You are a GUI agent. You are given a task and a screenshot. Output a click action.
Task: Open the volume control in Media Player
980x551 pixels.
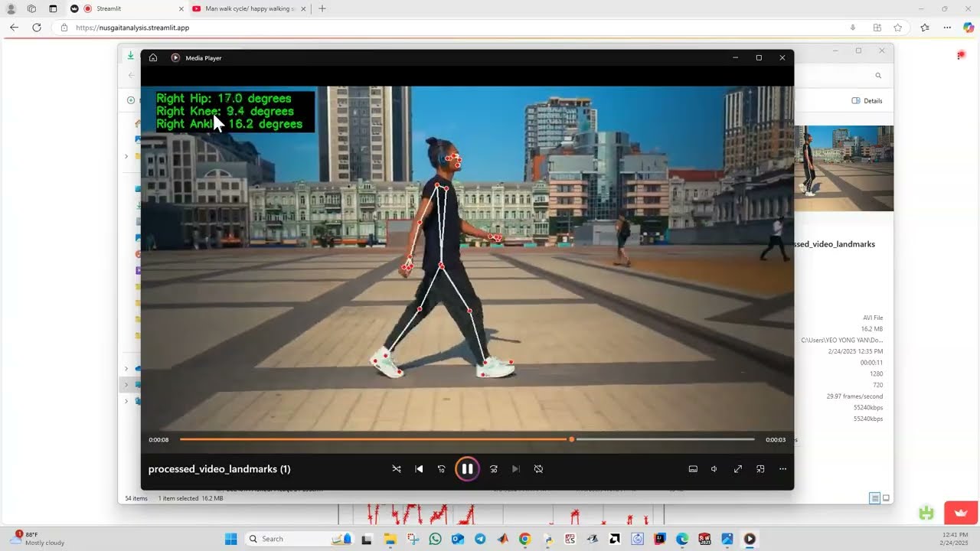tap(714, 469)
